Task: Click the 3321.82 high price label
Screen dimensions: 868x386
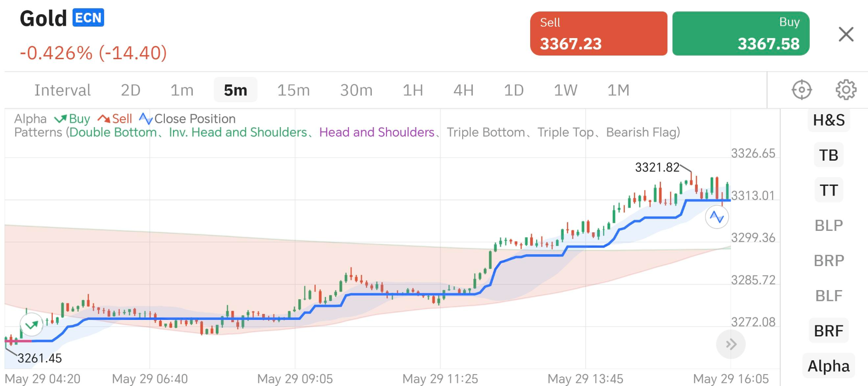Action: (x=657, y=168)
